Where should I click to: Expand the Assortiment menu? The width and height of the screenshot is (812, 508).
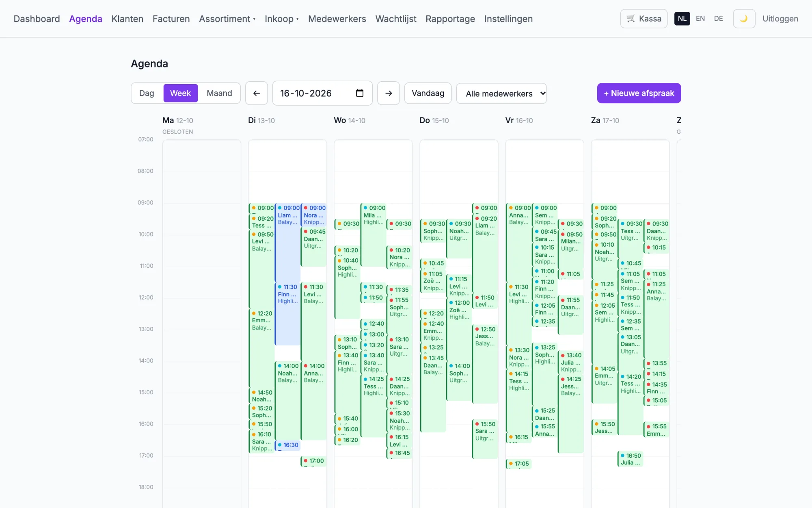click(227, 19)
